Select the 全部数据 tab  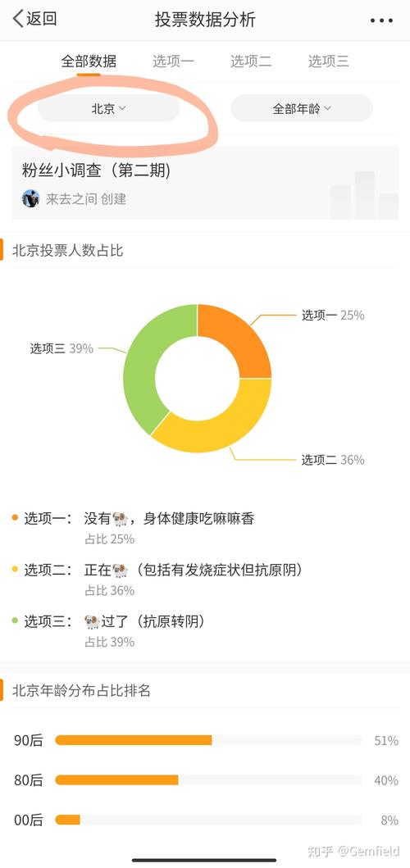pos(89,61)
